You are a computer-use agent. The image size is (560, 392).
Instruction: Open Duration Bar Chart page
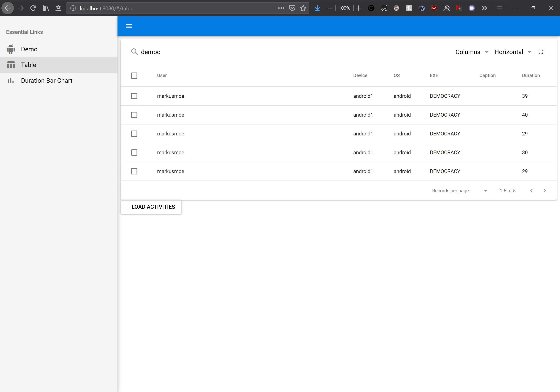pos(47,81)
